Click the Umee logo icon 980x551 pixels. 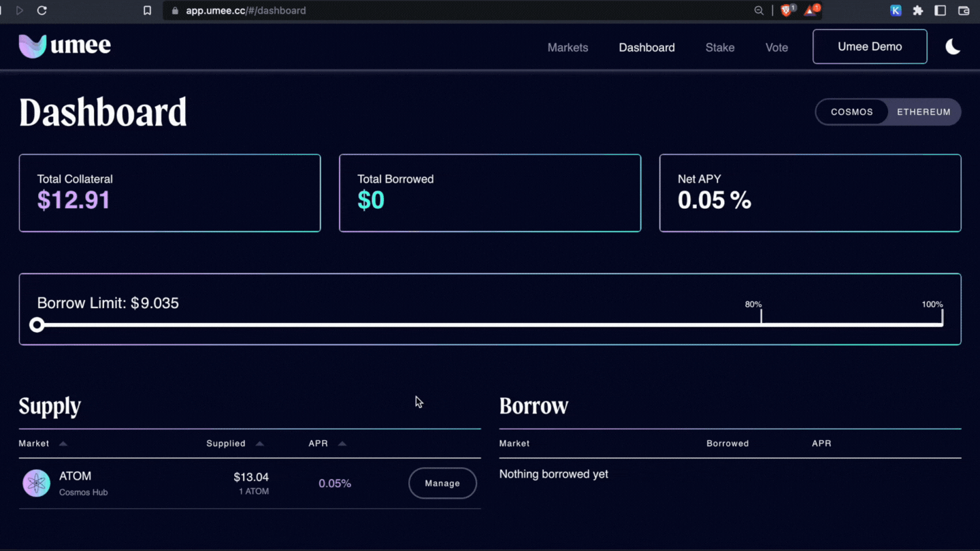coord(32,46)
